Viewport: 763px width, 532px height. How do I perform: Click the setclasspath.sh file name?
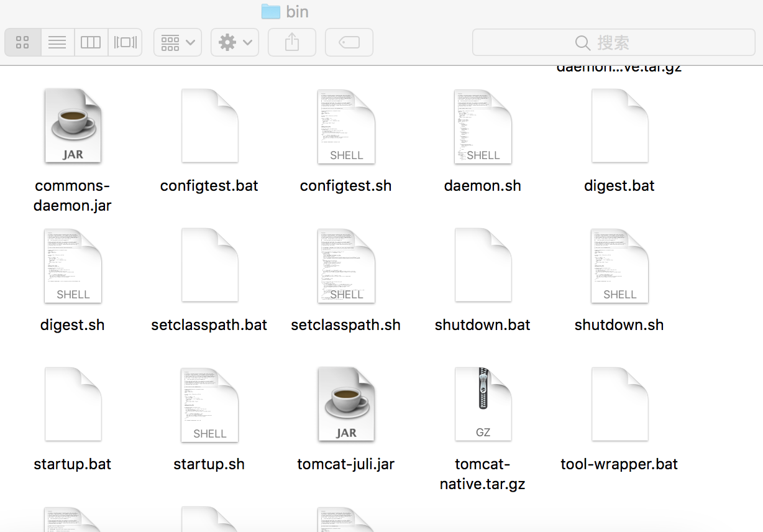click(346, 325)
